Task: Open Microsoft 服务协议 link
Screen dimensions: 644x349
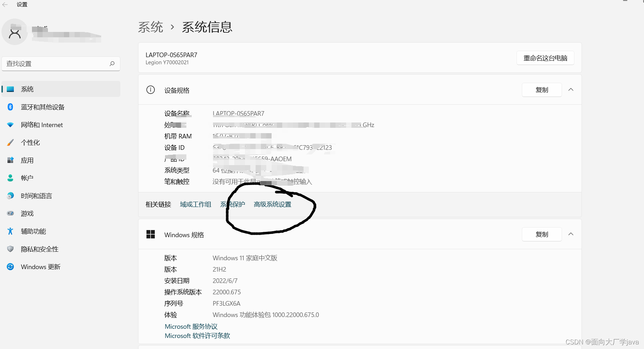Action: click(191, 326)
